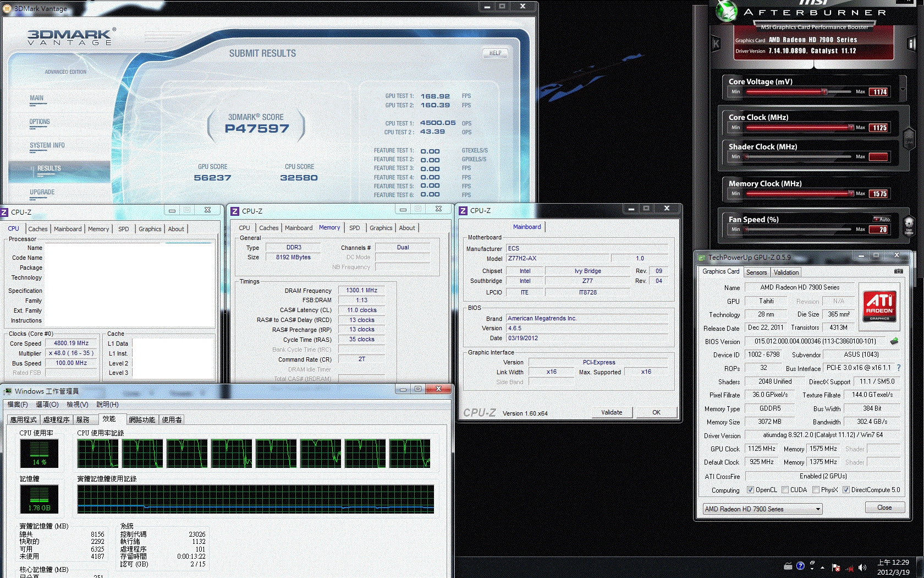Switch to the Validation tab in GPU-Z

click(786, 272)
